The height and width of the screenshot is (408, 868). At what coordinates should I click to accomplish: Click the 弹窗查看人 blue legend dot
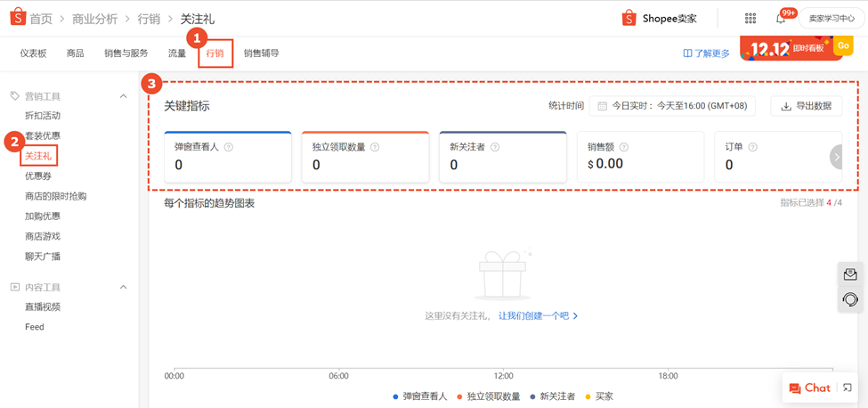(395, 396)
